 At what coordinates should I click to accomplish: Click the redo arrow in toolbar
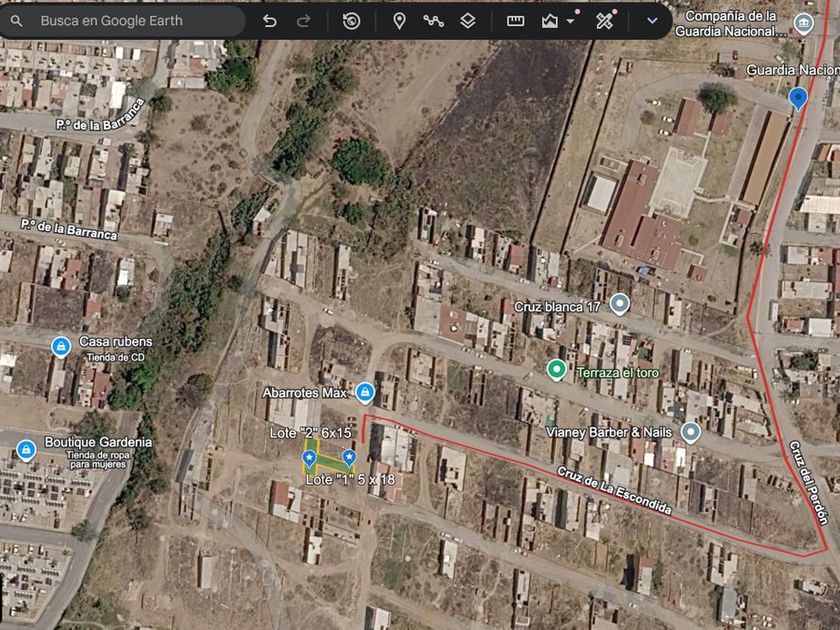pyautogui.click(x=304, y=21)
